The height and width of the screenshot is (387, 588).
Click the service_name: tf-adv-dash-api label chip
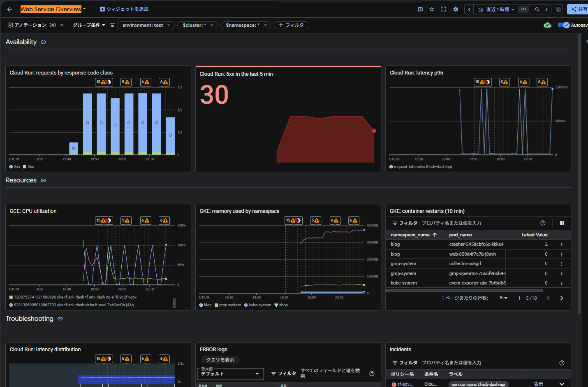[478, 384]
